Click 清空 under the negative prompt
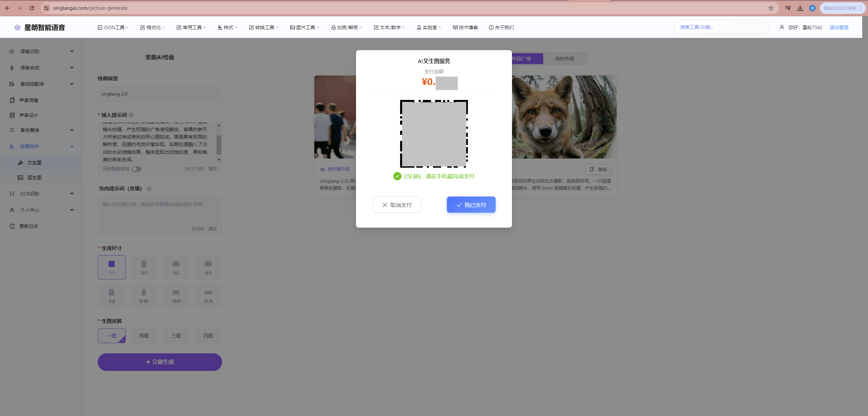 (x=213, y=229)
